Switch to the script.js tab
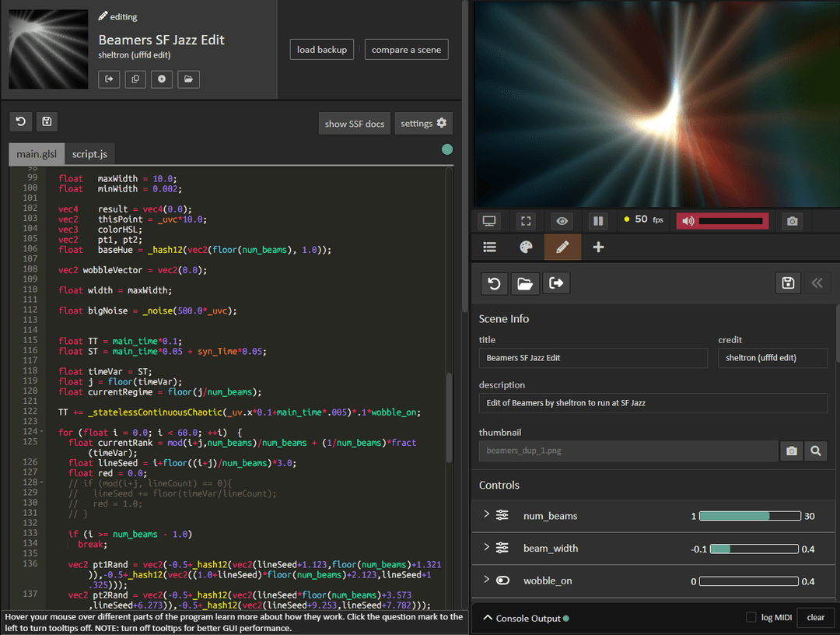This screenshot has width=840, height=635. coord(89,154)
